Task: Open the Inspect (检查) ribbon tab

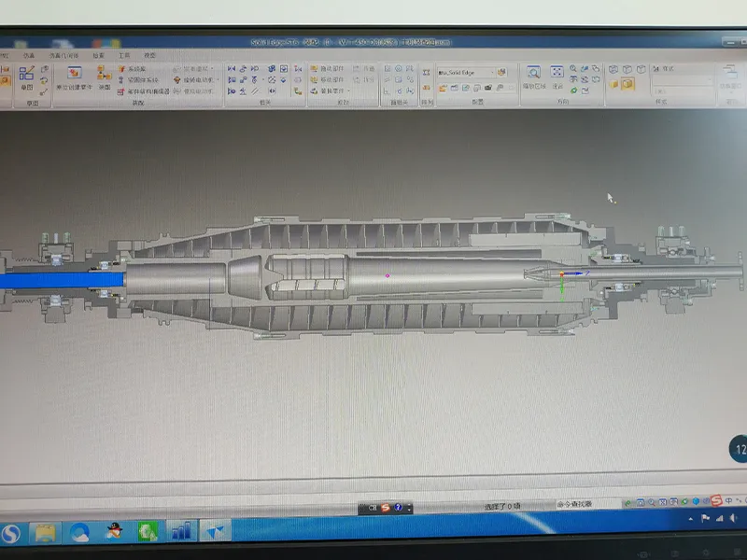Action: 99,56
